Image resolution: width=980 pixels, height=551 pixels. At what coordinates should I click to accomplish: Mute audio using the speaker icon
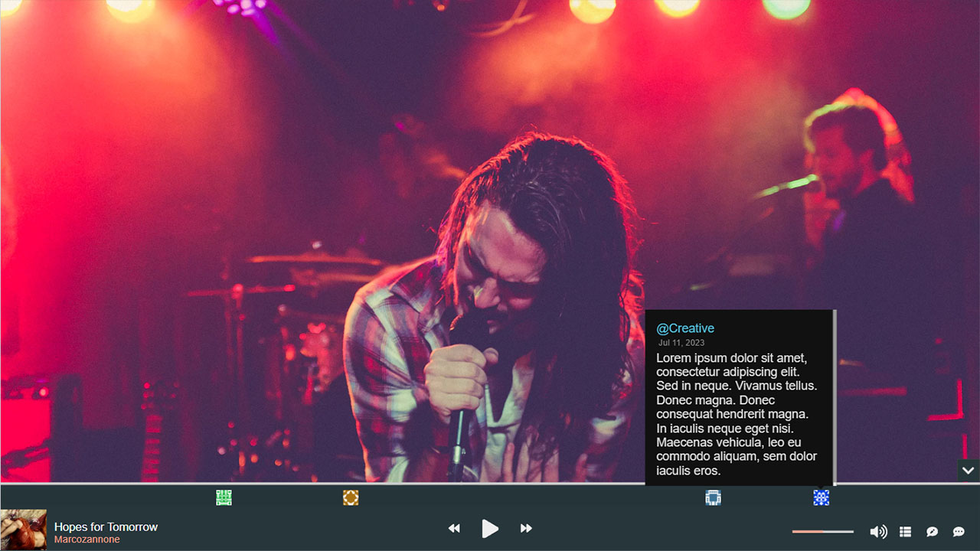pyautogui.click(x=878, y=531)
